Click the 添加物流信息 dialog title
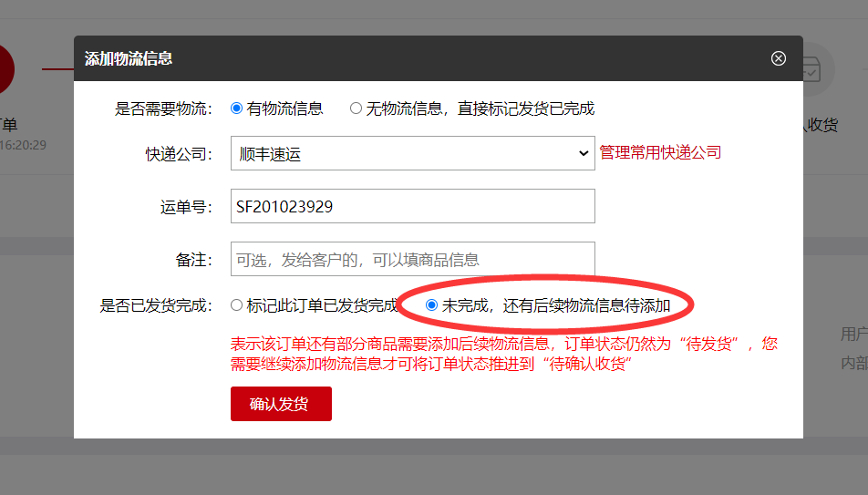Viewport: 868px width, 495px height. [129, 58]
